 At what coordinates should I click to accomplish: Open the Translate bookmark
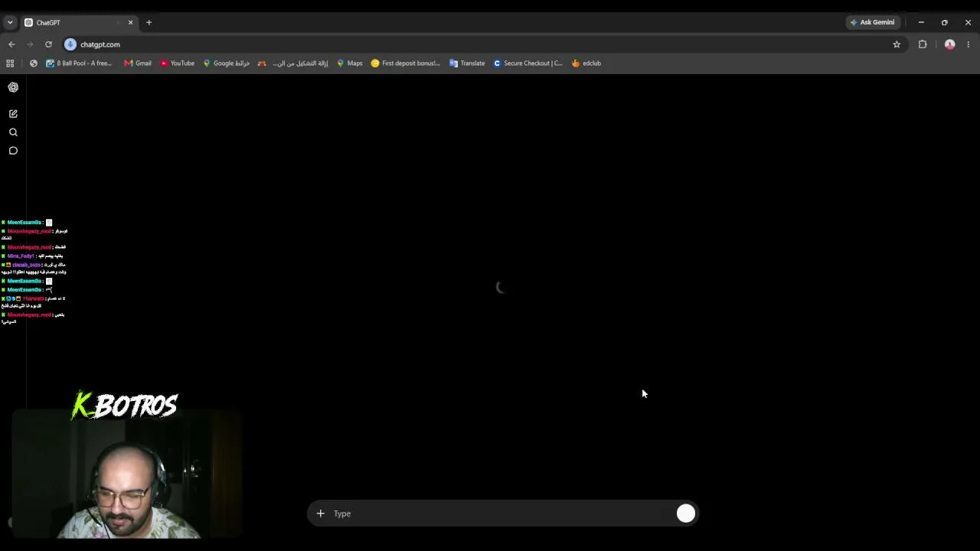(x=467, y=64)
